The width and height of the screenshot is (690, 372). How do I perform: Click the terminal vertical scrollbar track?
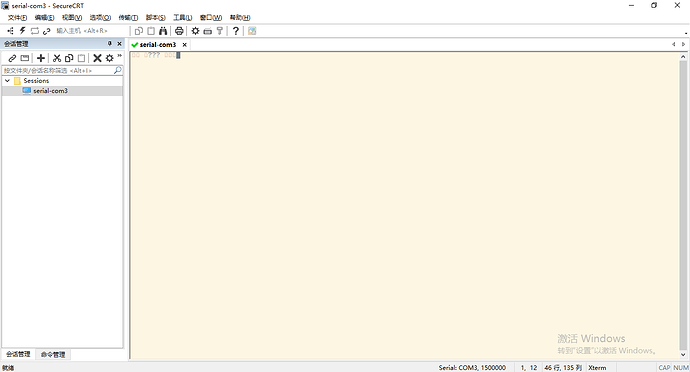pyautogui.click(x=683, y=205)
